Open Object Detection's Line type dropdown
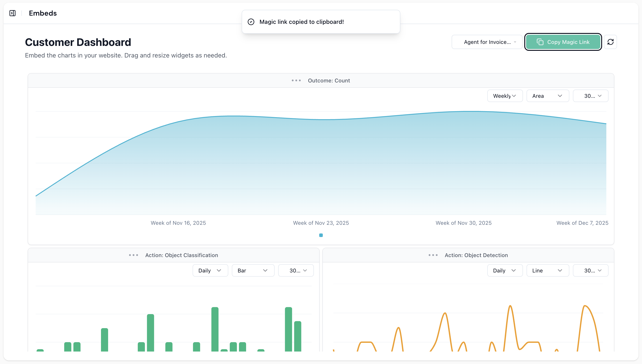 [x=547, y=270]
